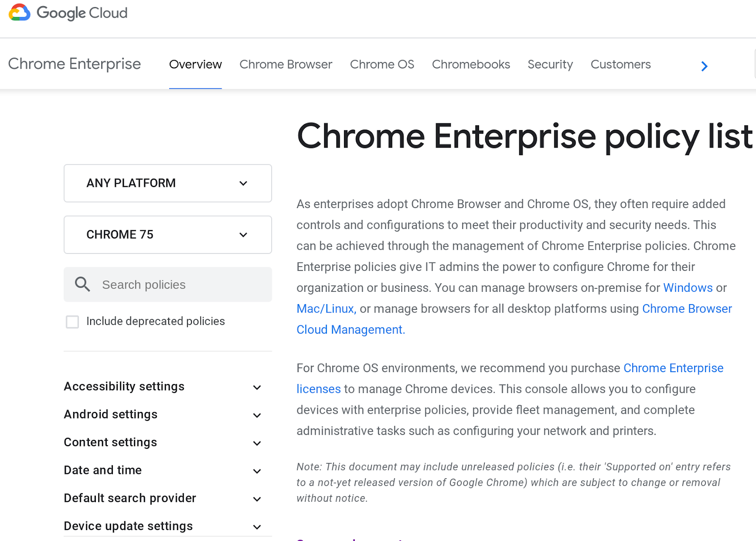
Task: Click the magnifier icon in Search policies
Action: pos(82,284)
